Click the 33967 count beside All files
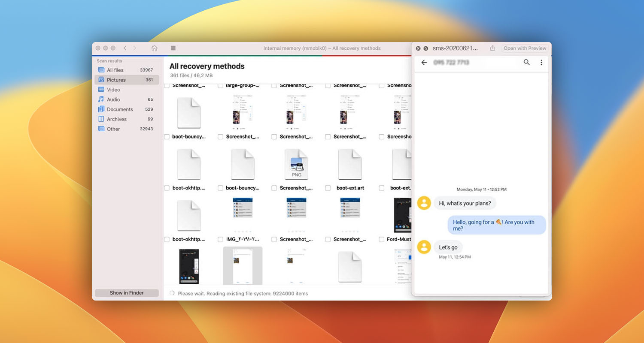 tap(146, 70)
